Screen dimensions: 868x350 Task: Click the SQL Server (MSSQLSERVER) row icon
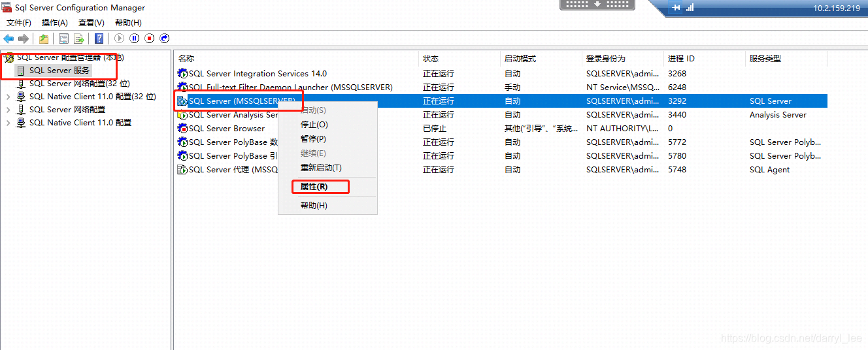pos(182,101)
